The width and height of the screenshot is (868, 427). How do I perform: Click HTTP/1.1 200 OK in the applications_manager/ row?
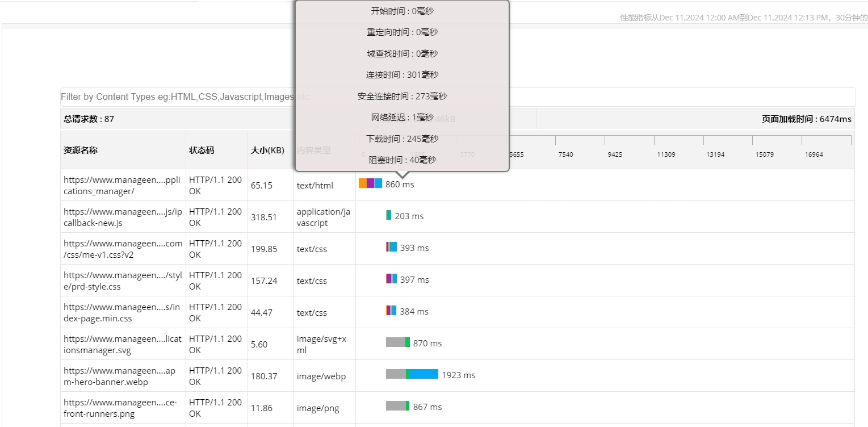(216, 185)
